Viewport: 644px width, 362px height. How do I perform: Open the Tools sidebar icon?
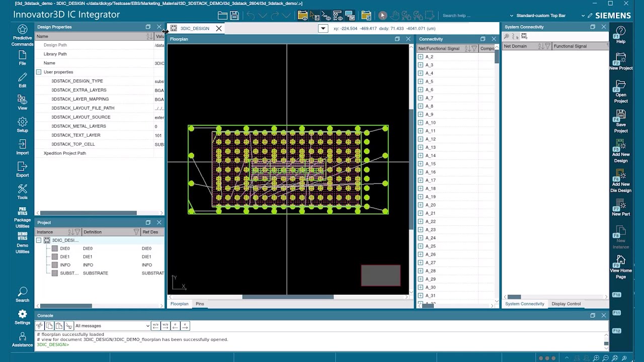[x=22, y=192]
